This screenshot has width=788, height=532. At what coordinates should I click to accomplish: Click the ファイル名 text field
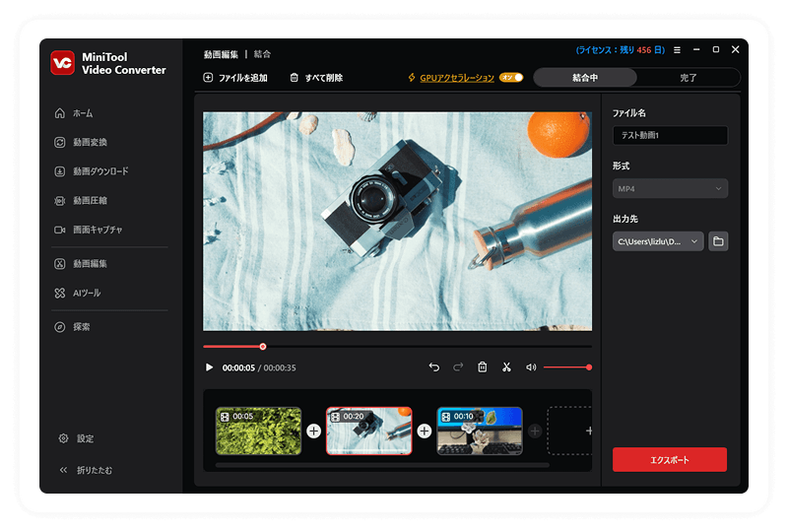(x=670, y=135)
